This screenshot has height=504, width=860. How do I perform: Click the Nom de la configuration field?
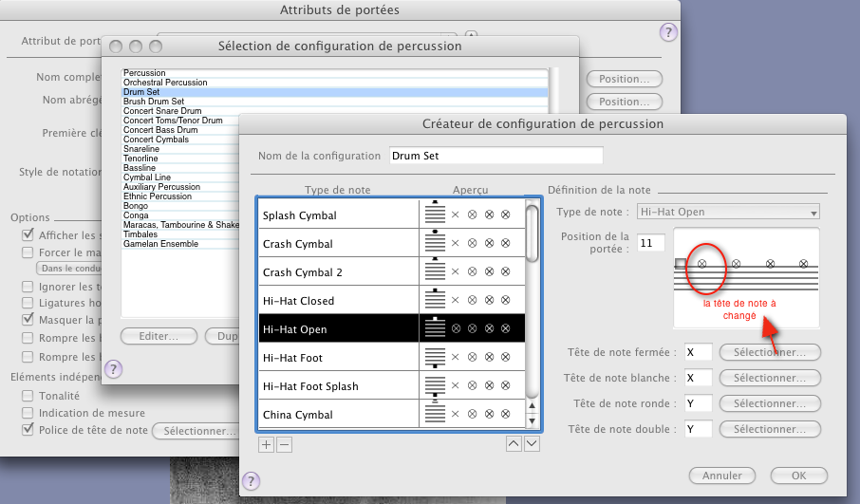coord(496,156)
